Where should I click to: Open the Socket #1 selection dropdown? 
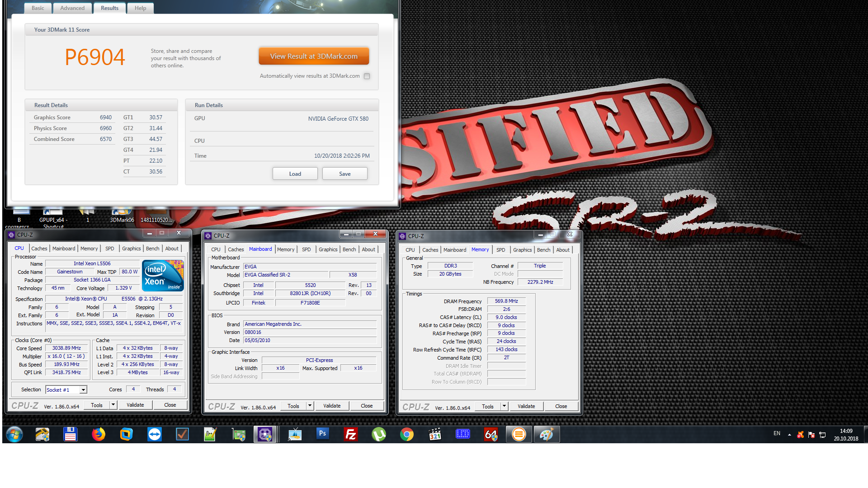pos(83,389)
